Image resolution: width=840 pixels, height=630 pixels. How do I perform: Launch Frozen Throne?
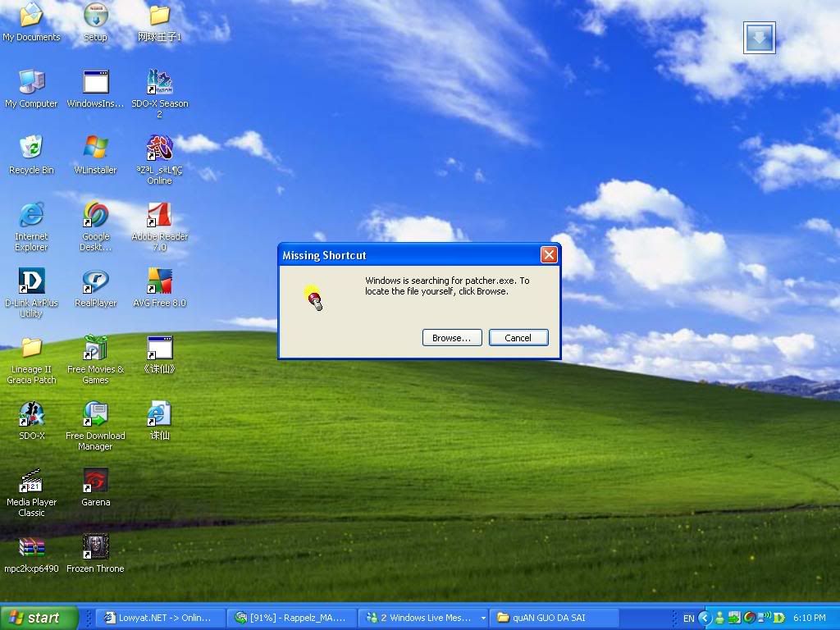94,546
